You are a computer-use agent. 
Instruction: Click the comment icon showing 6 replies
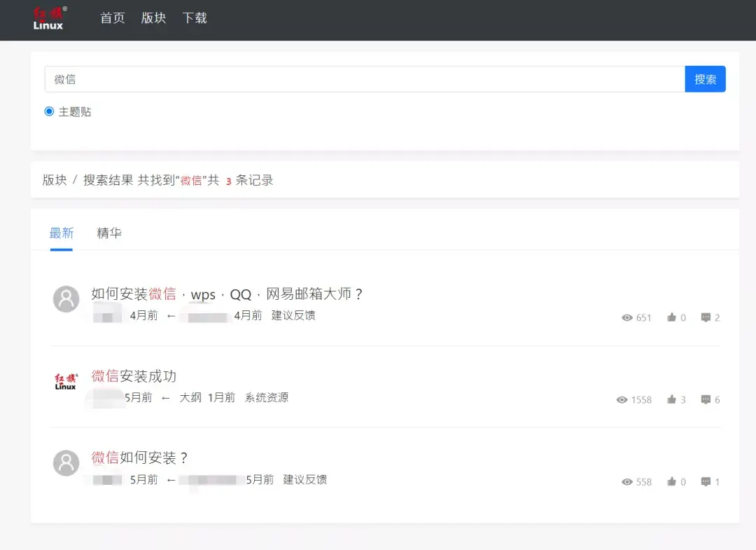[x=706, y=399]
